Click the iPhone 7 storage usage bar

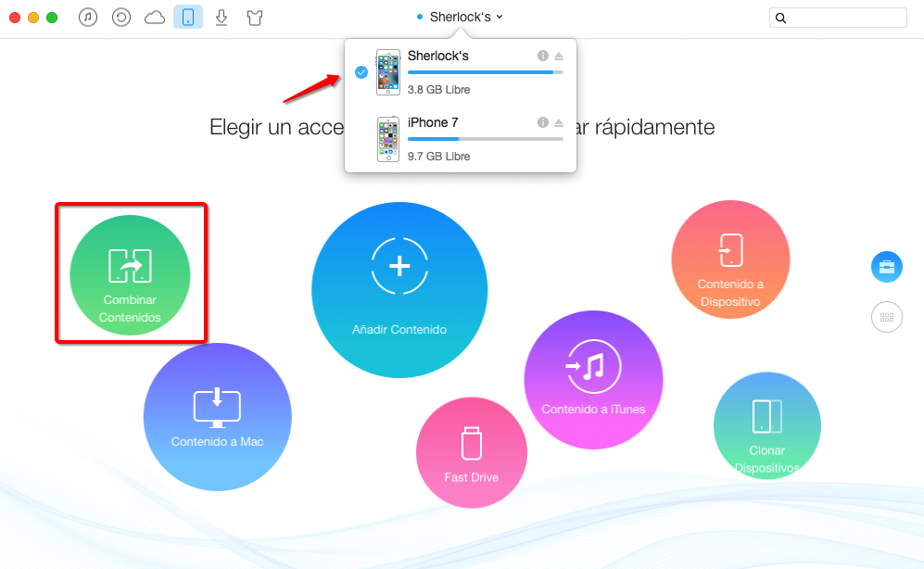486,139
